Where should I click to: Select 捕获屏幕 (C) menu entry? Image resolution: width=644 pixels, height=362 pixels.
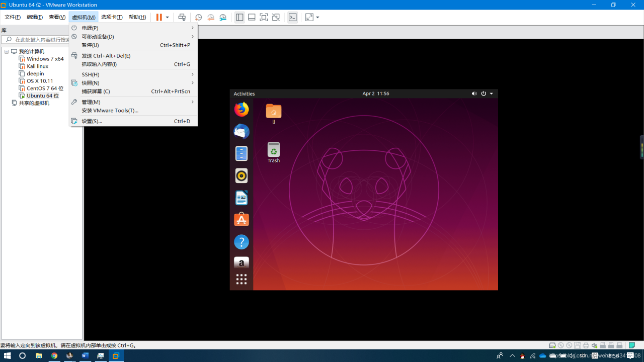(133, 92)
